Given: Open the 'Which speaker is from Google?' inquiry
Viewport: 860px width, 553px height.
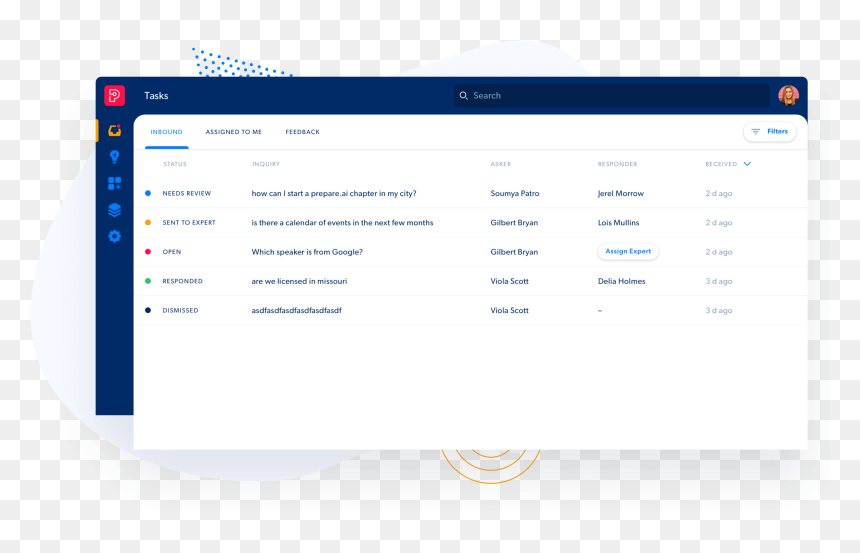Looking at the screenshot, I should pos(307,252).
